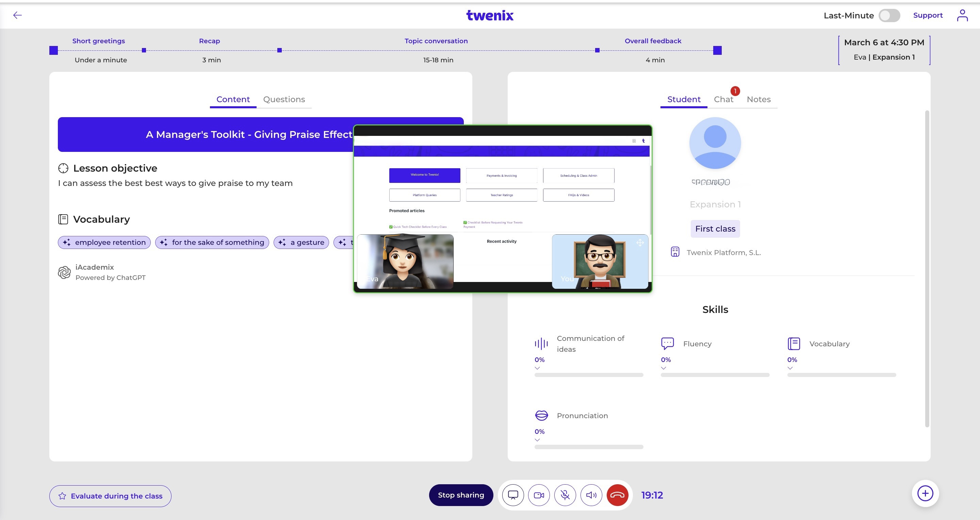Expand the Communication of ideas chevron
The height and width of the screenshot is (520, 980).
(537, 368)
